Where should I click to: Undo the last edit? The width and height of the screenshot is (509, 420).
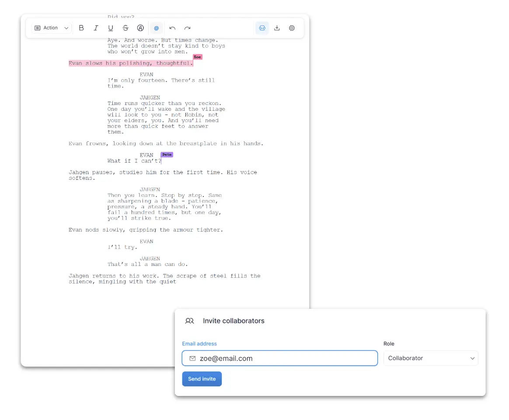172,28
